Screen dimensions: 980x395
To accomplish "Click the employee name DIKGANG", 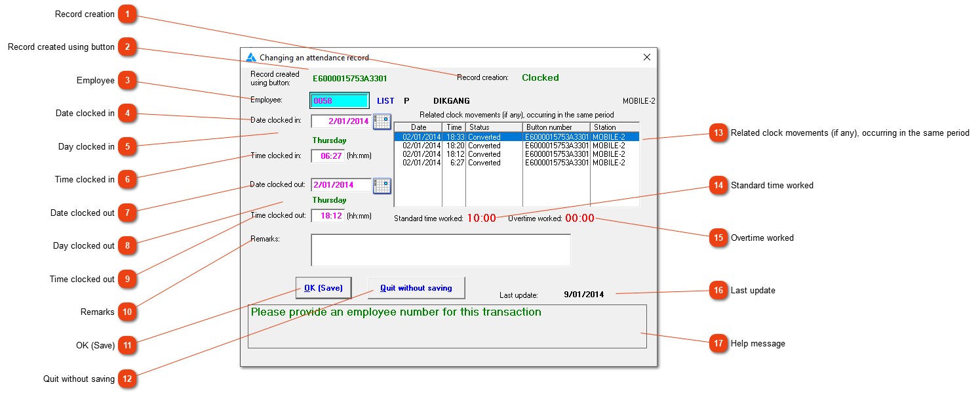I will click(x=452, y=101).
